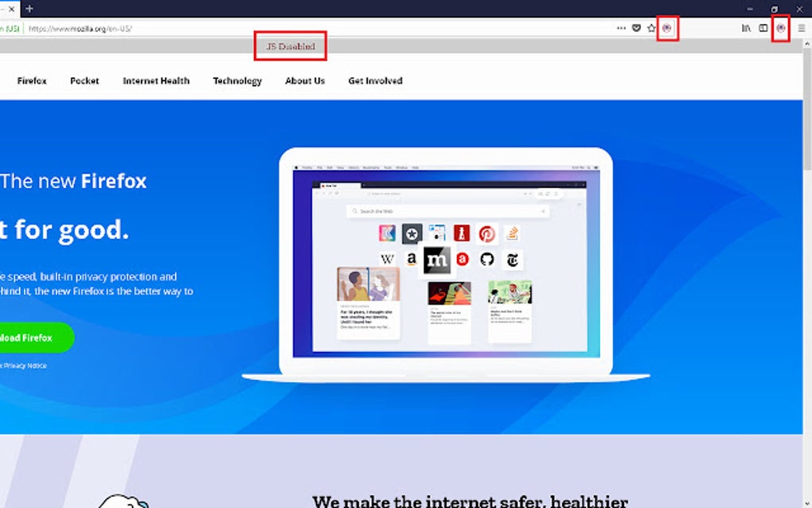812x508 pixels.
Task: Open the Privacy Notice link
Action: click(24, 365)
